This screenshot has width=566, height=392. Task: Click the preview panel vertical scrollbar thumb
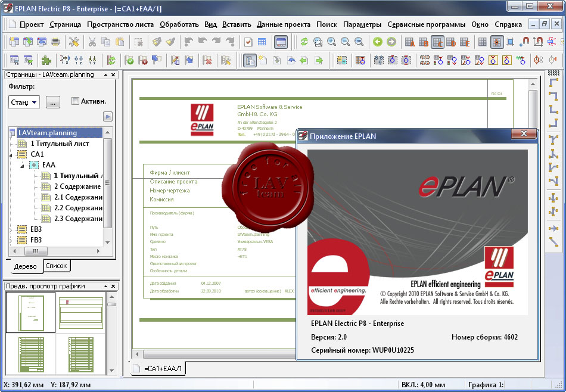111,304
